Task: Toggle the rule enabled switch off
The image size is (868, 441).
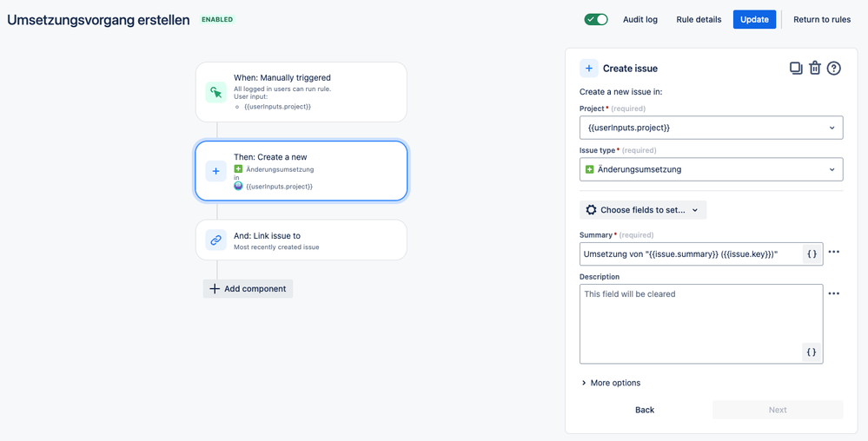Action: (x=596, y=19)
